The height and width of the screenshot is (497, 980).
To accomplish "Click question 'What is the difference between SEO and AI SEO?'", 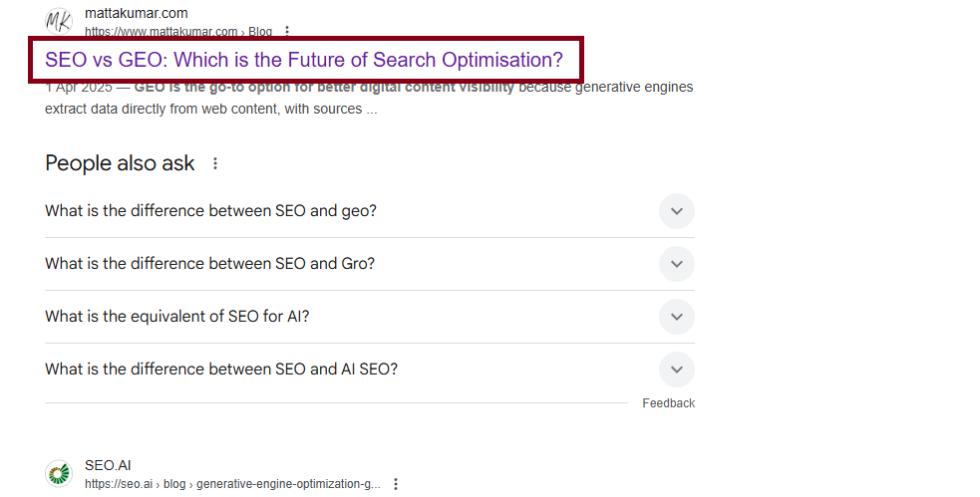I will coord(221,369).
